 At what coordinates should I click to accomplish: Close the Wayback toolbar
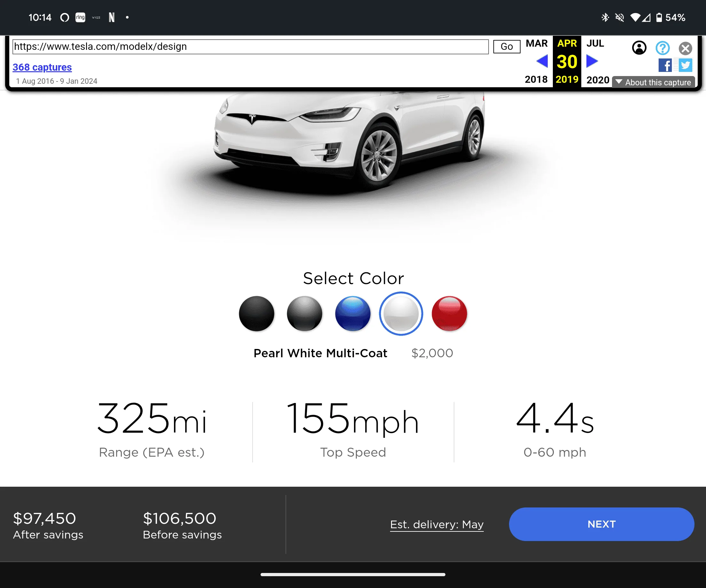tap(685, 48)
